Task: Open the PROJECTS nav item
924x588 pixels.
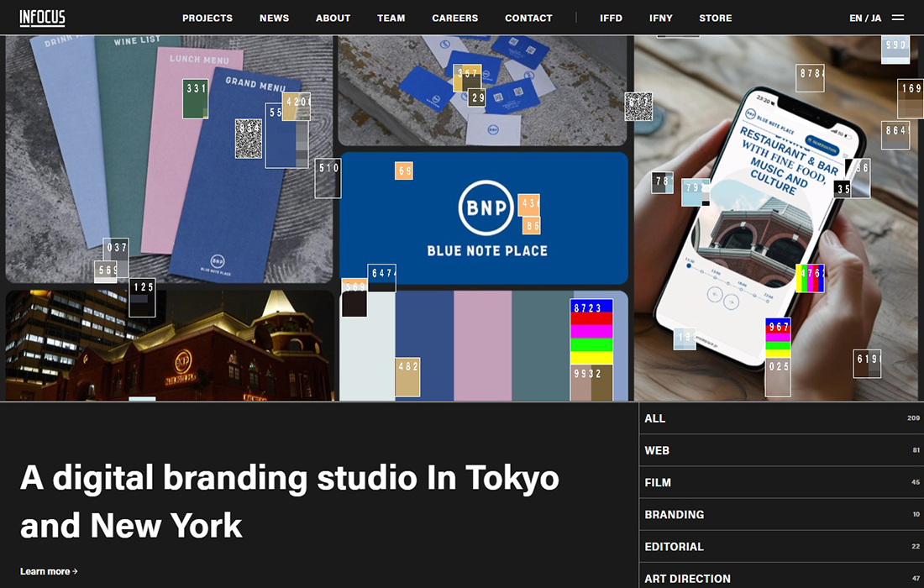Action: coord(207,18)
